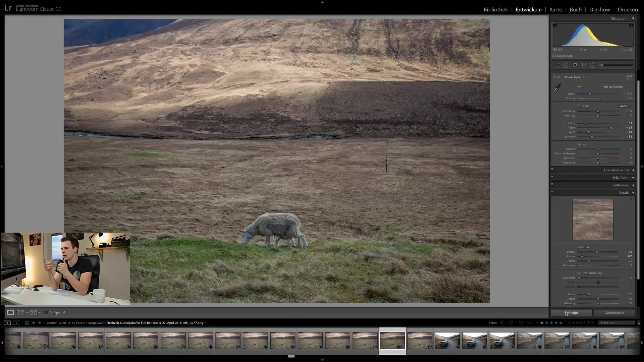644x362 pixels.
Task: Enable the Originalfoto checkbox
Action: pyautogui.click(x=554, y=56)
